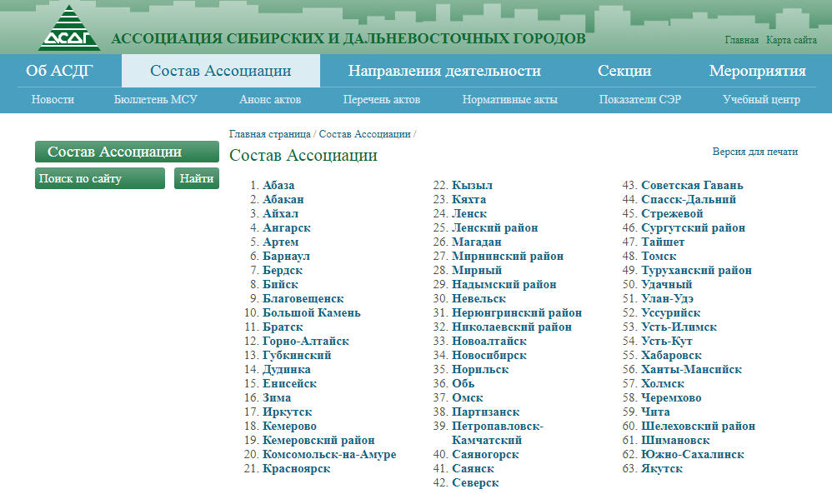This screenshot has width=832, height=504.
Task: Open the Обь link
Action: click(x=464, y=384)
